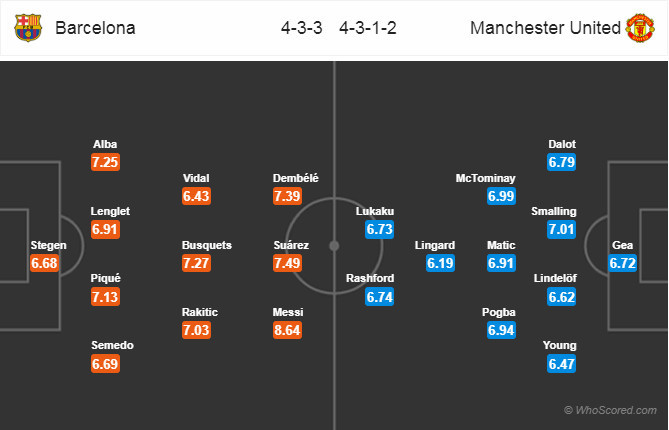This screenshot has height=430, width=669.
Task: Click Alba's 7.25 rating badge
Action: (x=106, y=163)
